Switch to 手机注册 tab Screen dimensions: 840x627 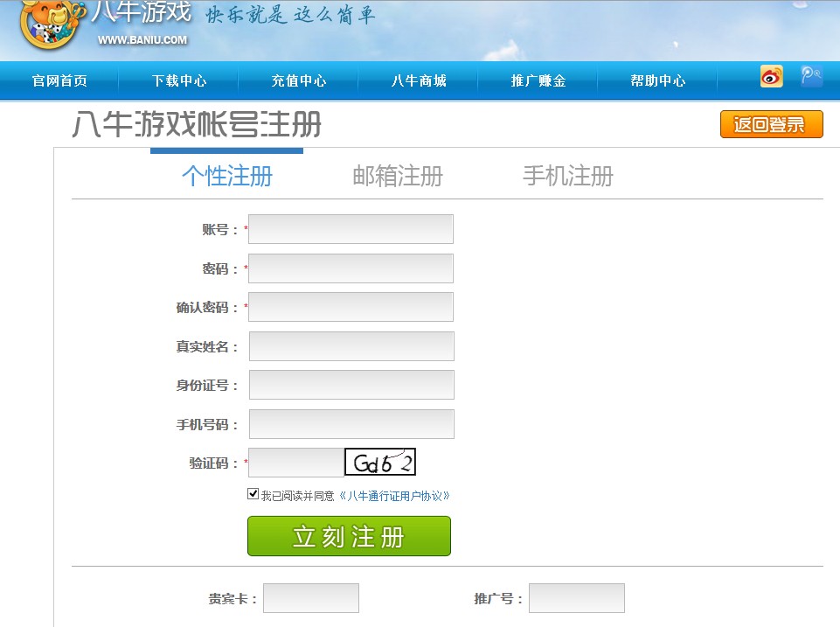568,176
